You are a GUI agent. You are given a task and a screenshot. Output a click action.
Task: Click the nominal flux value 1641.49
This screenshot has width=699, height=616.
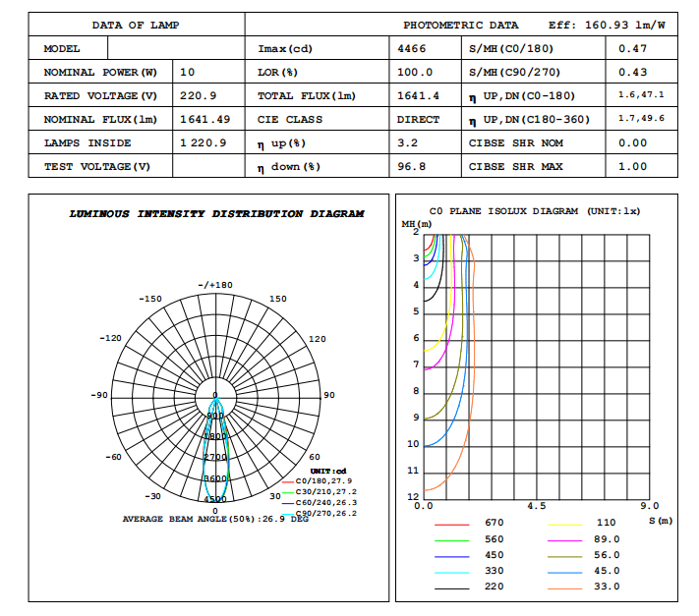pos(205,120)
